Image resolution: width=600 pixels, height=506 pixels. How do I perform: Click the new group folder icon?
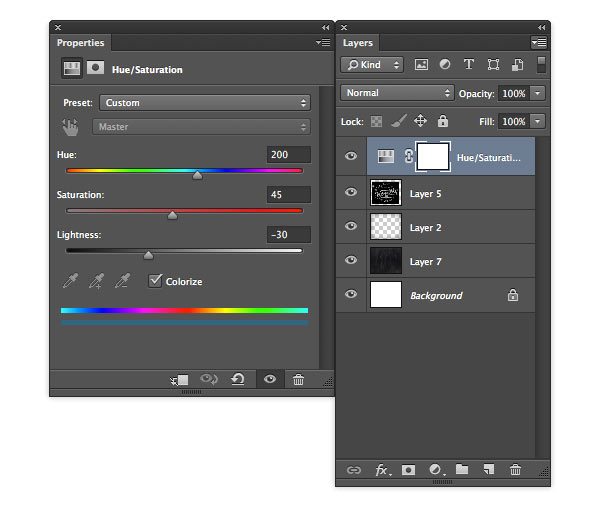pos(462,469)
